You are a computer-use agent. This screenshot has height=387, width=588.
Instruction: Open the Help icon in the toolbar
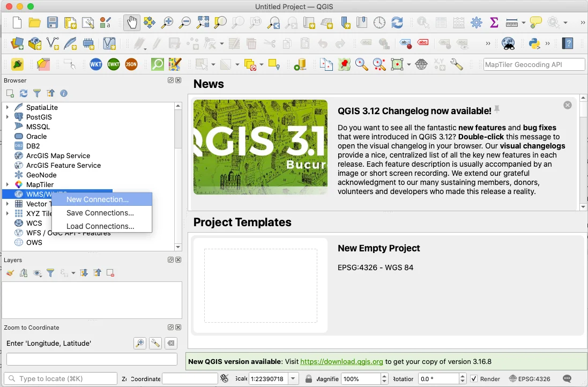tap(568, 43)
